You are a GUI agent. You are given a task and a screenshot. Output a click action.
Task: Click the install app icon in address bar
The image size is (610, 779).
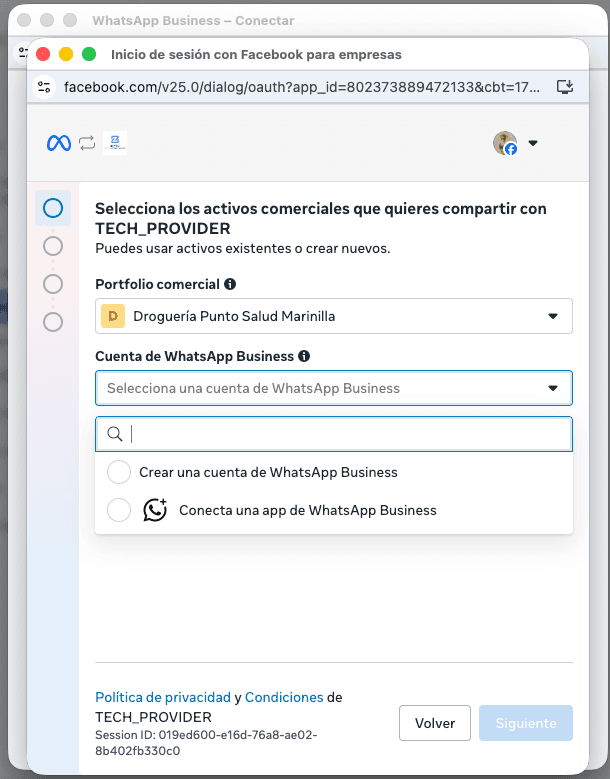(565, 87)
